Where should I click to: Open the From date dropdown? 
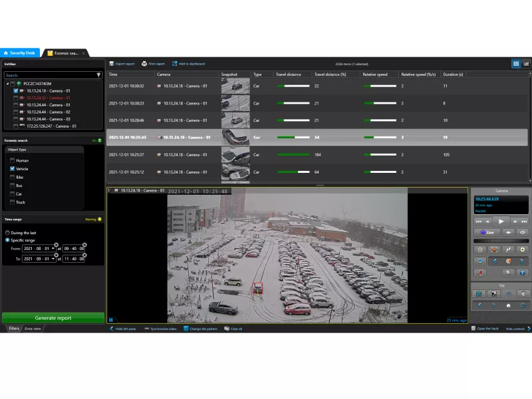(53, 249)
